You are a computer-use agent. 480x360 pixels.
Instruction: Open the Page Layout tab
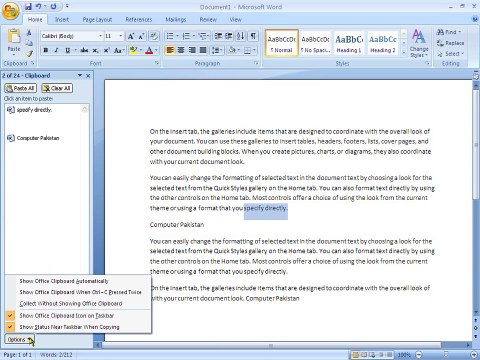(x=97, y=20)
